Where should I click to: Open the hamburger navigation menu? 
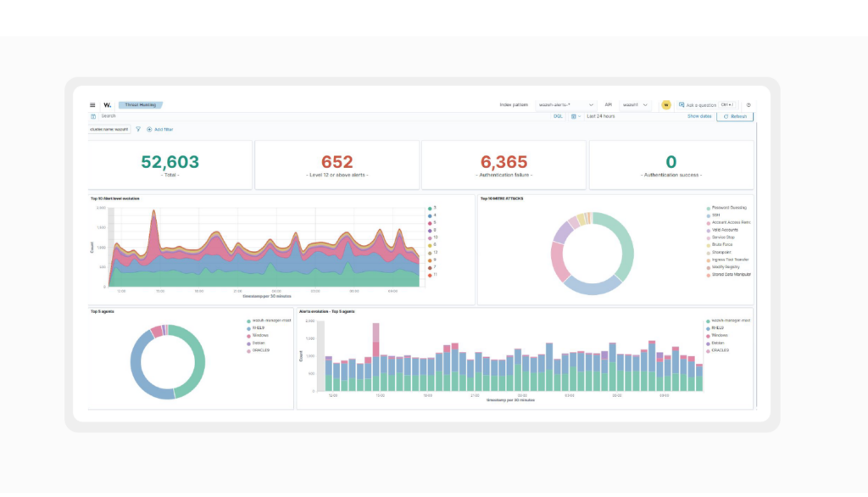pyautogui.click(x=92, y=104)
